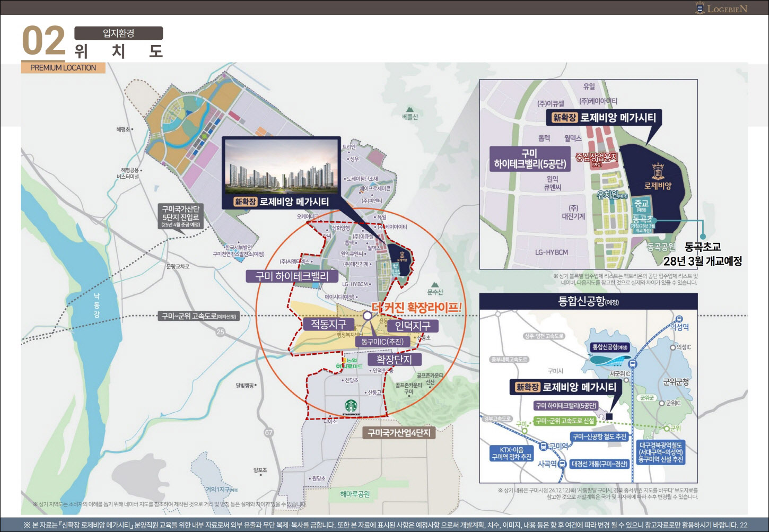Click the 구미~군위 고속도로 label on main map
The height and width of the screenshot is (532, 769).
(x=199, y=316)
